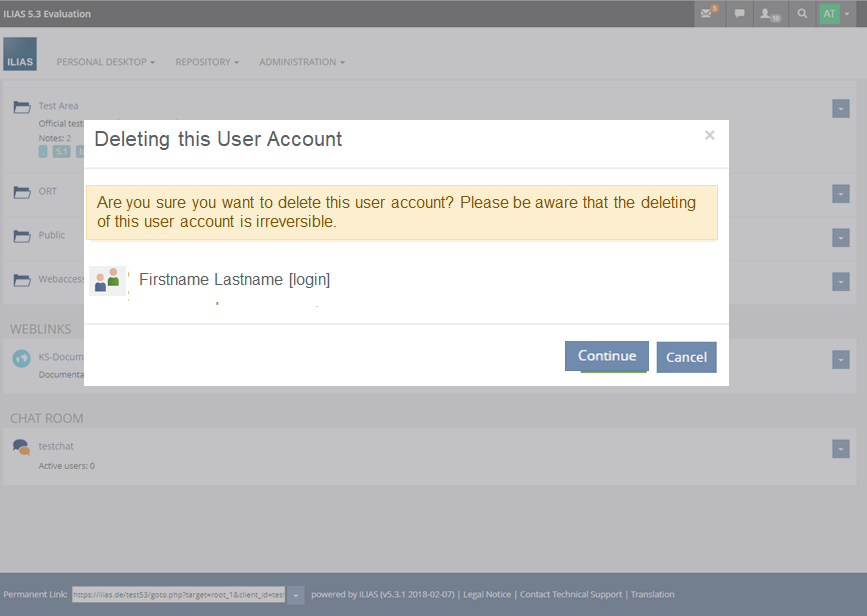Open the Repository menu
This screenshot has height=616, width=867.
pos(207,62)
